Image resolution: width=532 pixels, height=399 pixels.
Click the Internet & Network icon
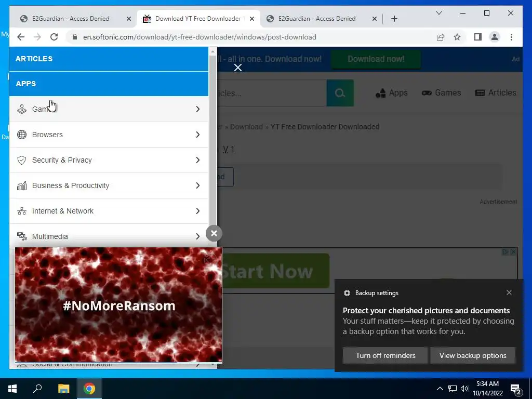pos(22,211)
